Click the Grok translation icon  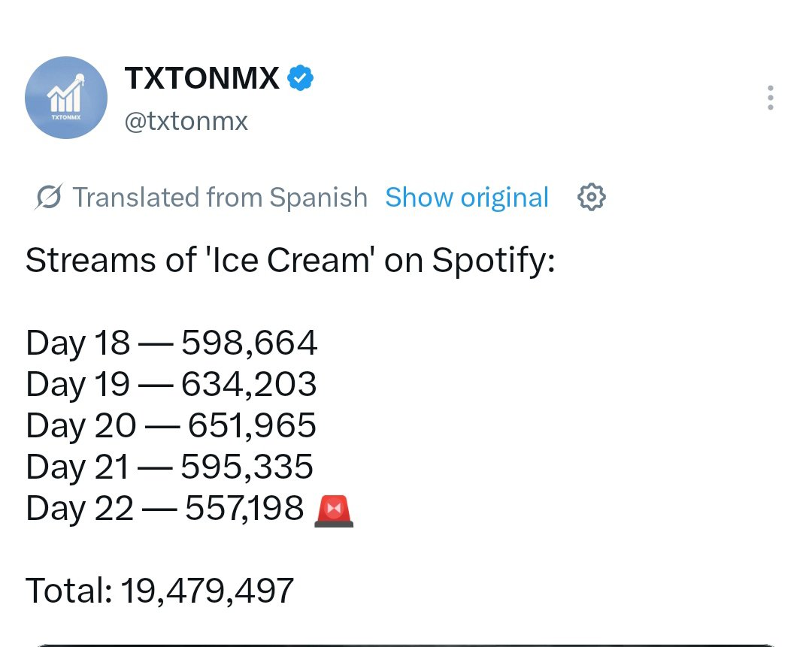pos(49,197)
